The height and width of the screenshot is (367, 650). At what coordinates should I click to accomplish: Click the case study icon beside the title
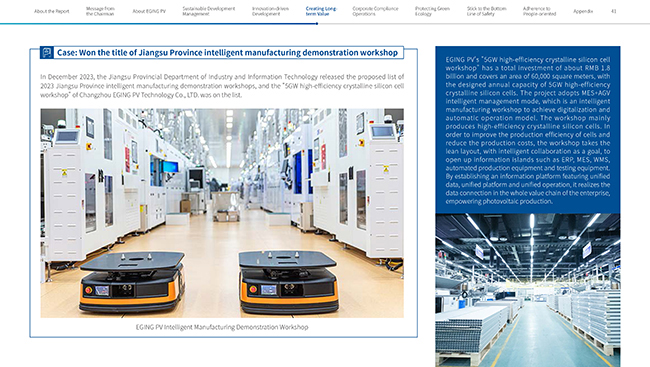(x=46, y=53)
